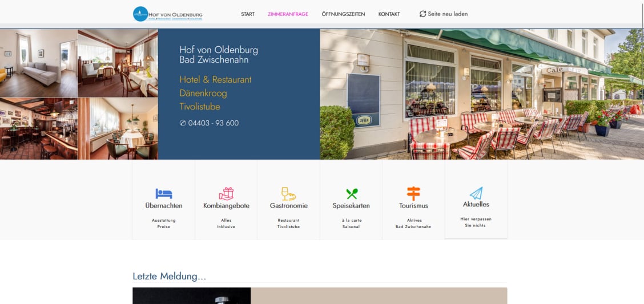Click 'Restaurant Tivolistube' text under Gastronomie
Image resolution: width=644 pixels, height=304 pixels.
point(288,224)
